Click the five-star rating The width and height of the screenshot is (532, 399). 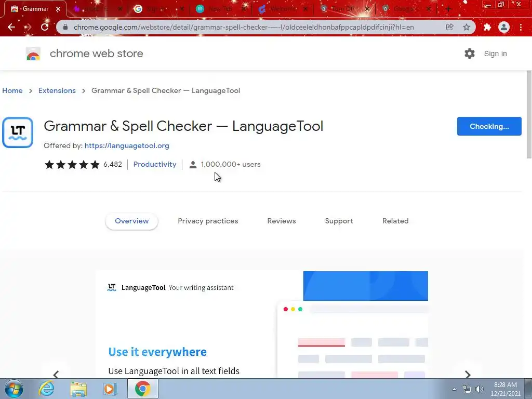[x=72, y=165]
